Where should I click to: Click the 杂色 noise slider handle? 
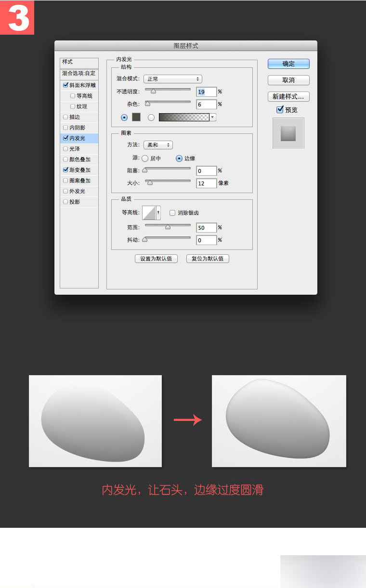[148, 103]
